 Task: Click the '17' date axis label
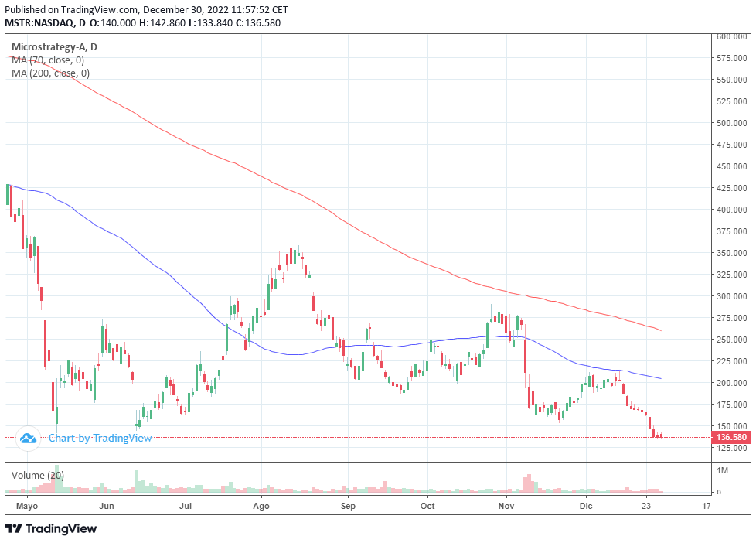pos(707,506)
